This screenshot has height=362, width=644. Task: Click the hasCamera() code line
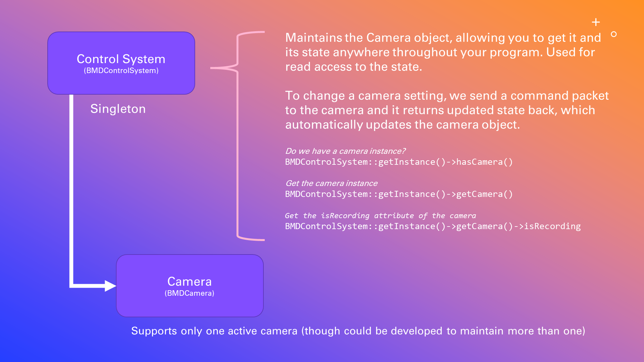tap(399, 162)
